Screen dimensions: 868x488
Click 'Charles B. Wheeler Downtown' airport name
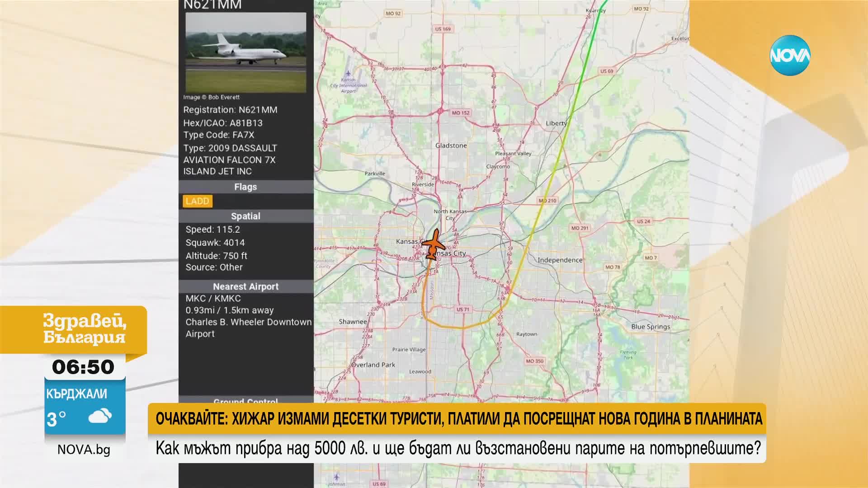point(248,322)
